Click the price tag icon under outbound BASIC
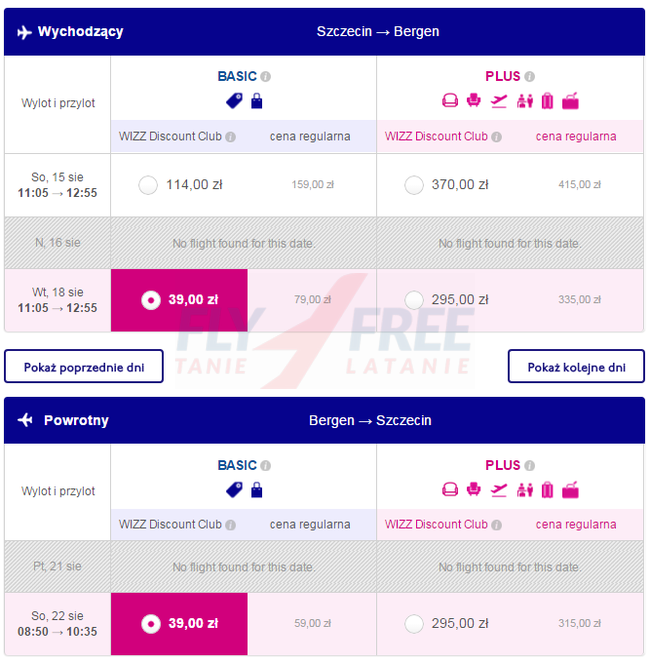 click(234, 101)
